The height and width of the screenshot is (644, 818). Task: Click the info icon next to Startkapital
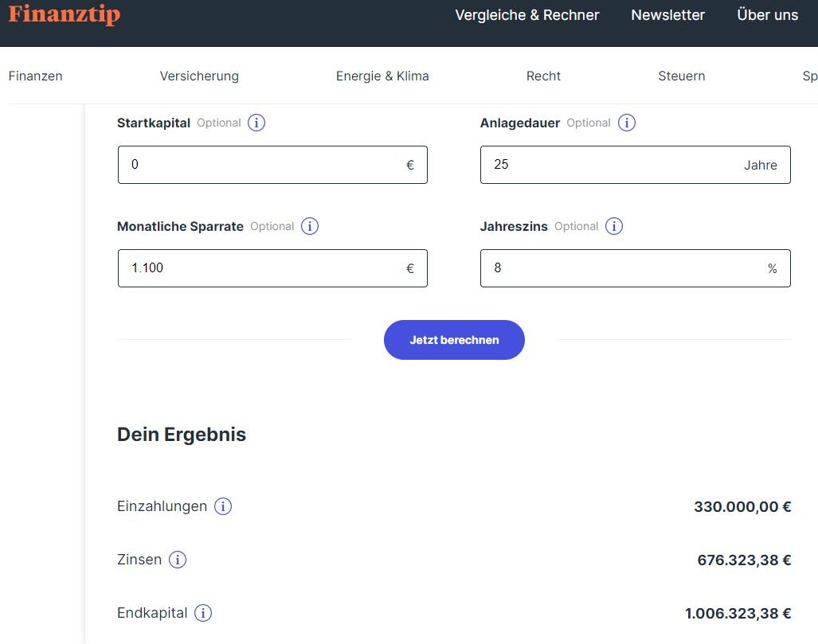pyautogui.click(x=256, y=123)
